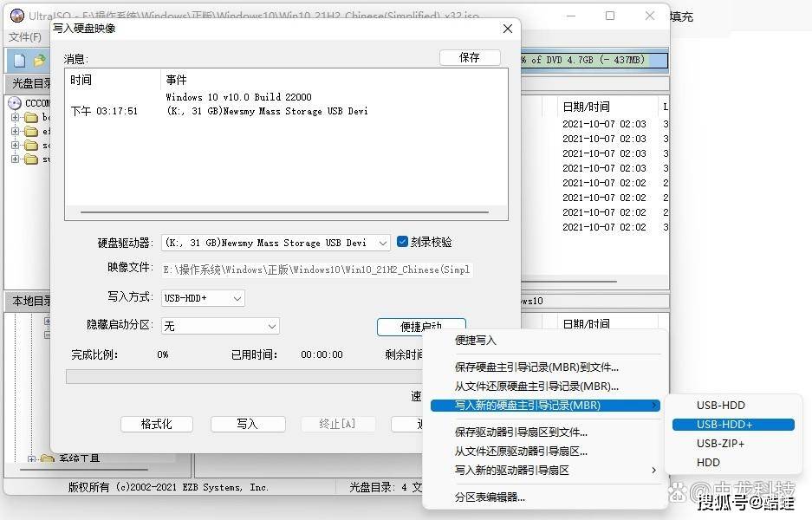The height and width of the screenshot is (520, 812).
Task: Select the folder icon beside 'ef' in the disc tree
Action: (31, 131)
